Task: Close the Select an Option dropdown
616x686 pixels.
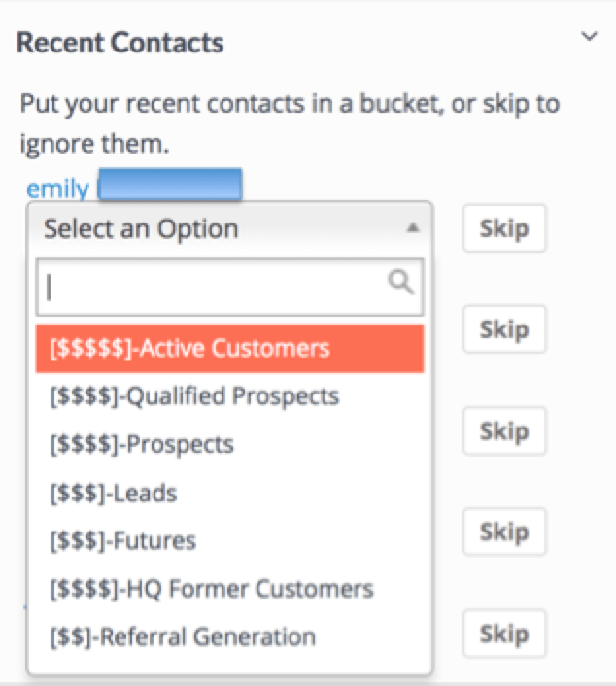Action: click(x=229, y=228)
